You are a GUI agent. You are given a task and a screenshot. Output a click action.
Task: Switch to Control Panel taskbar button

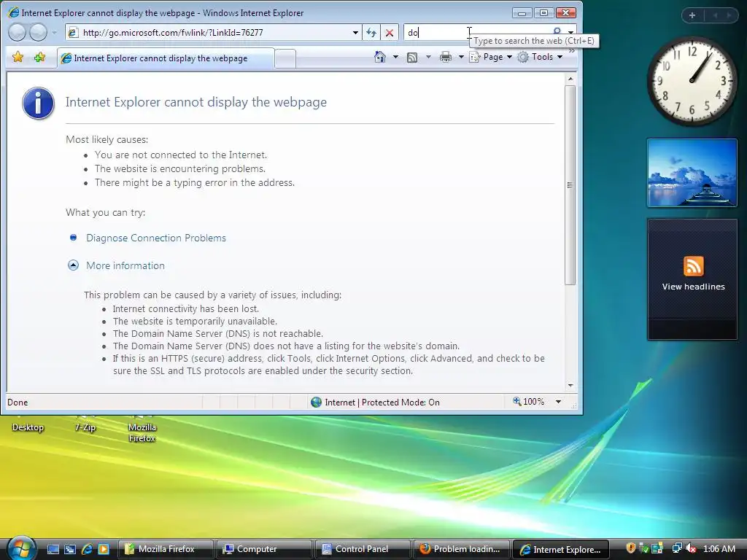tap(363, 549)
